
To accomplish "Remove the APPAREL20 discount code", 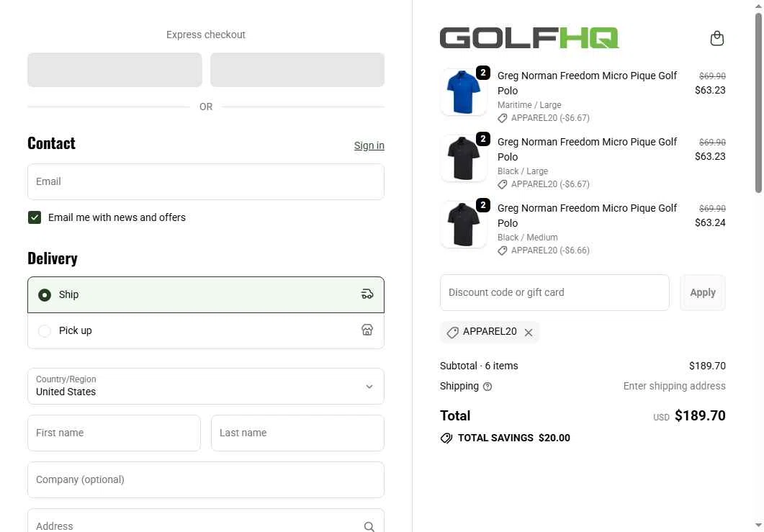I will [x=528, y=333].
